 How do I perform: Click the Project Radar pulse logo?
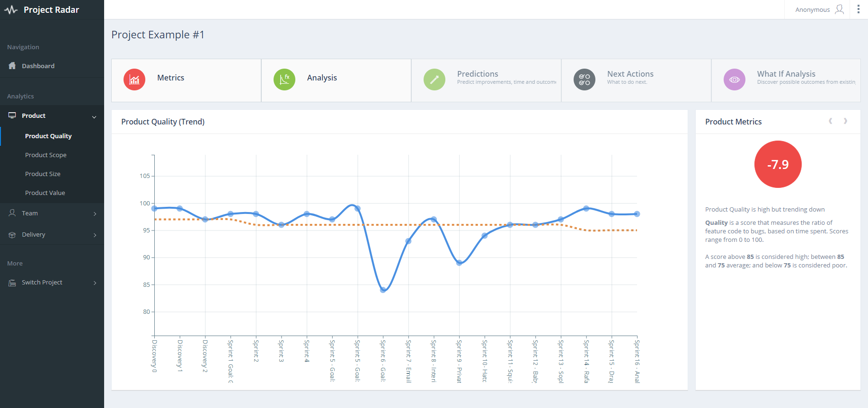pyautogui.click(x=11, y=10)
